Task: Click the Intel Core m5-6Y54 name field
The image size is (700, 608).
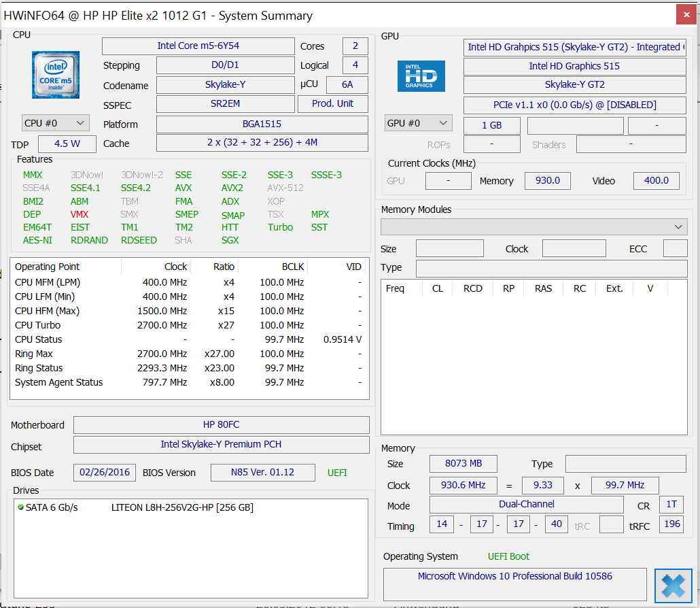Action: 198,46
